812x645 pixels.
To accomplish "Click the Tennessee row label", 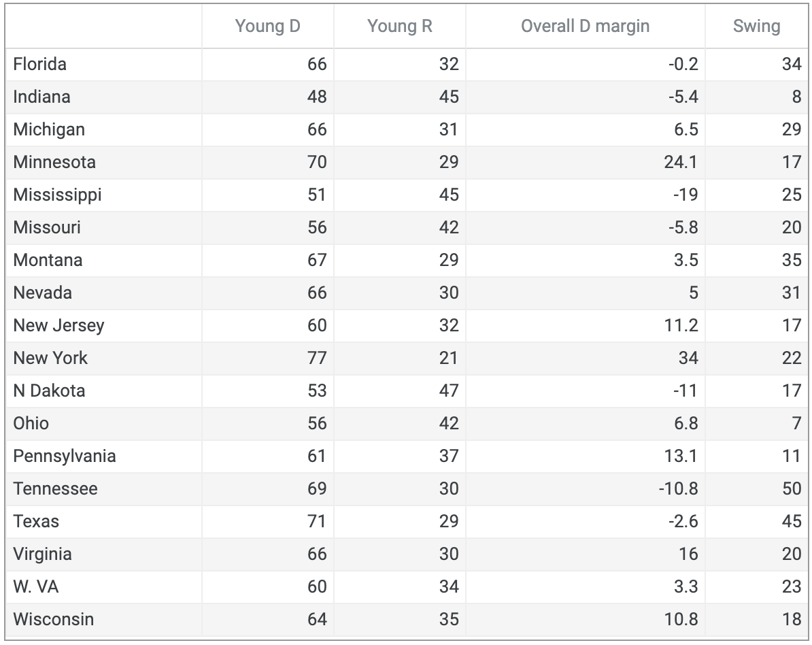I will [55, 489].
